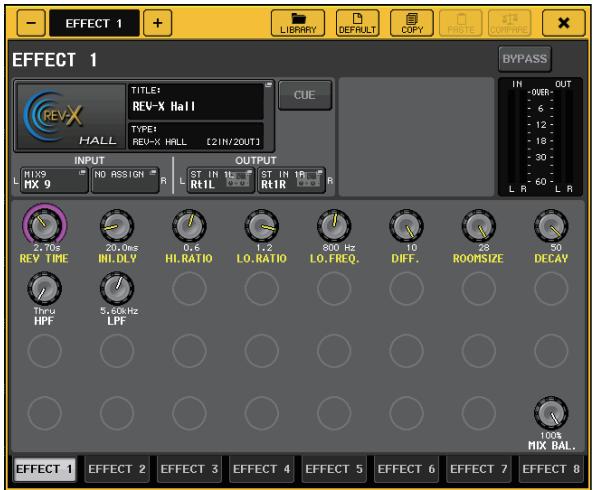Image resolution: width=593 pixels, height=490 pixels.
Task: Select the LPF knob
Action: 117,289
